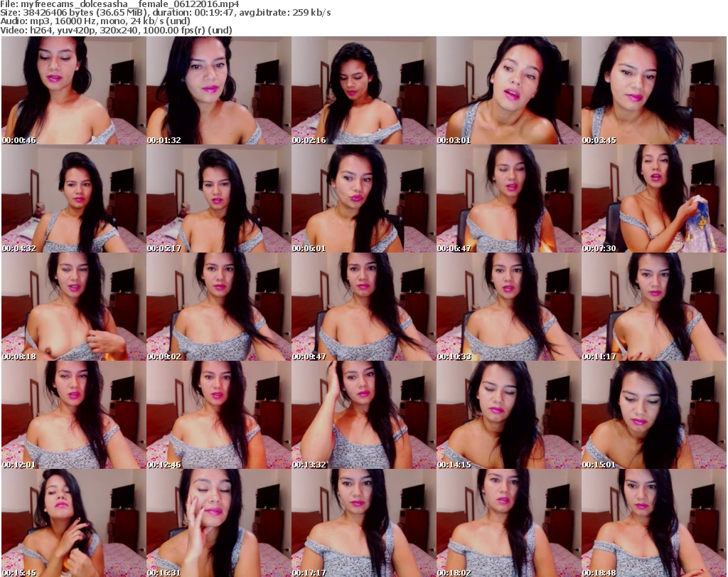The image size is (728, 577).
Task: Click the frame with timestamp 00:06:47
Action: coord(508,198)
